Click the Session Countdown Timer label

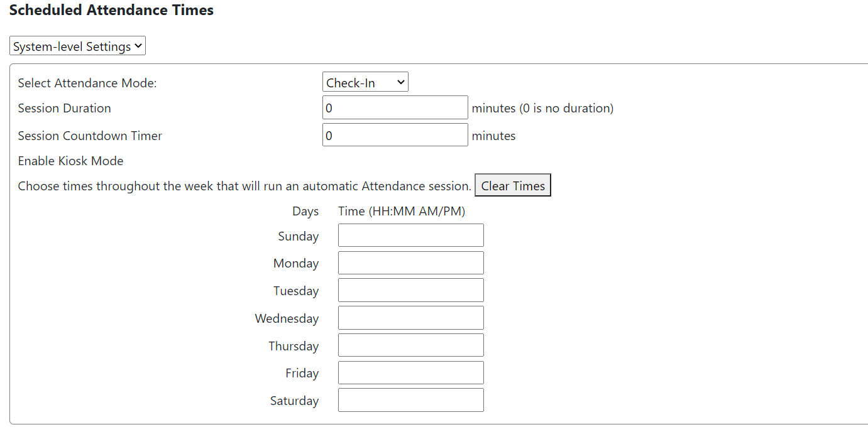pyautogui.click(x=90, y=136)
